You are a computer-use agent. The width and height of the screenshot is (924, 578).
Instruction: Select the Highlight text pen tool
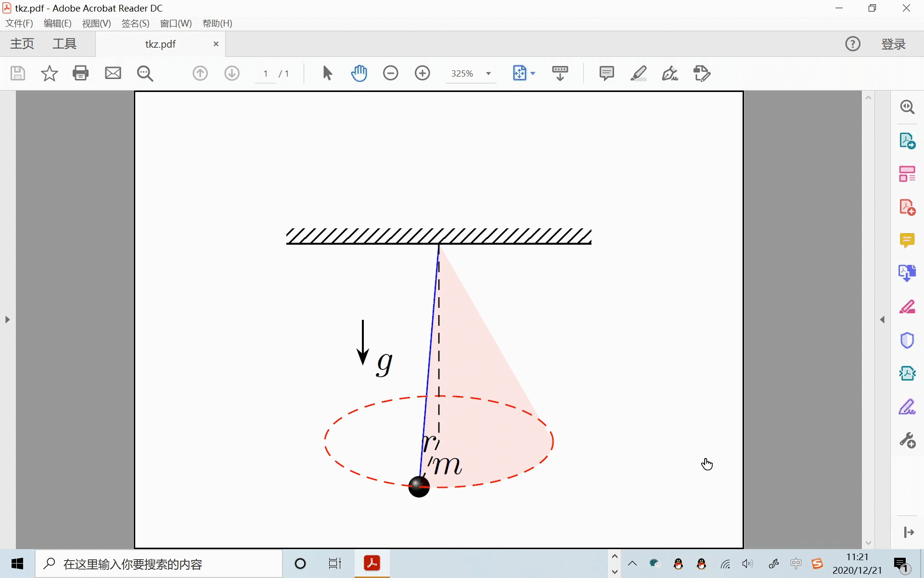(638, 73)
